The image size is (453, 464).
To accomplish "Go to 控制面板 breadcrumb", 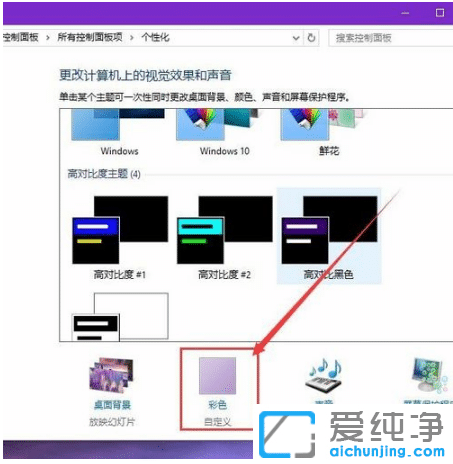I will pos(21,37).
